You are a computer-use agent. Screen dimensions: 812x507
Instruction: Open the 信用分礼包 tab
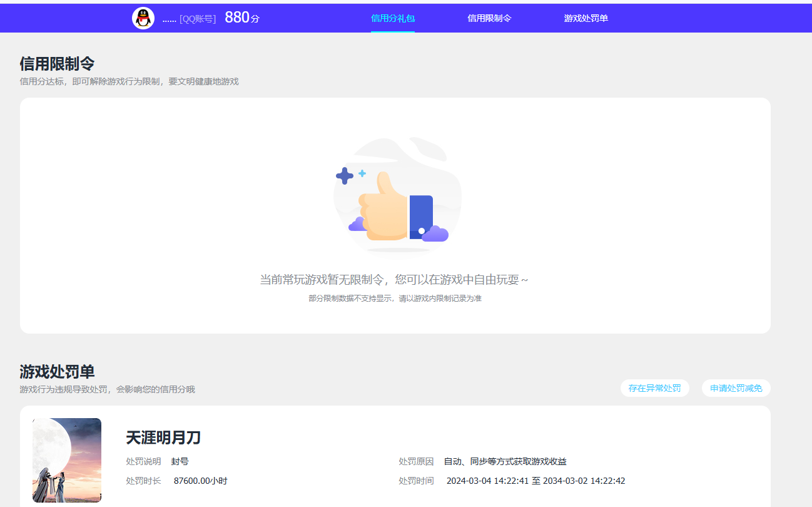tap(393, 18)
